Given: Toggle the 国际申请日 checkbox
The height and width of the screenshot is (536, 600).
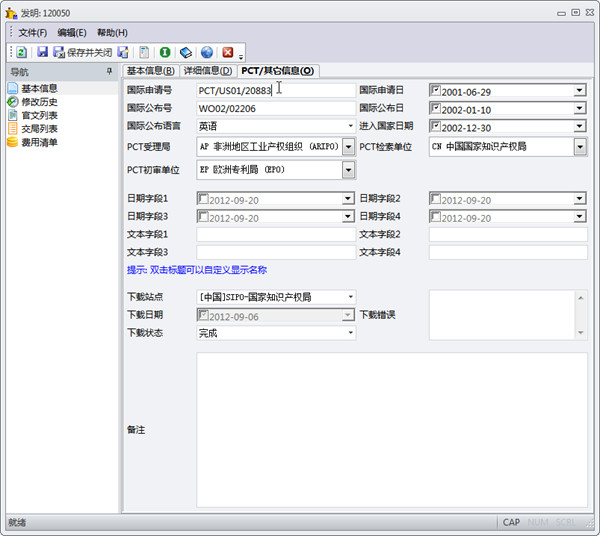Looking at the screenshot, I should point(435,90).
